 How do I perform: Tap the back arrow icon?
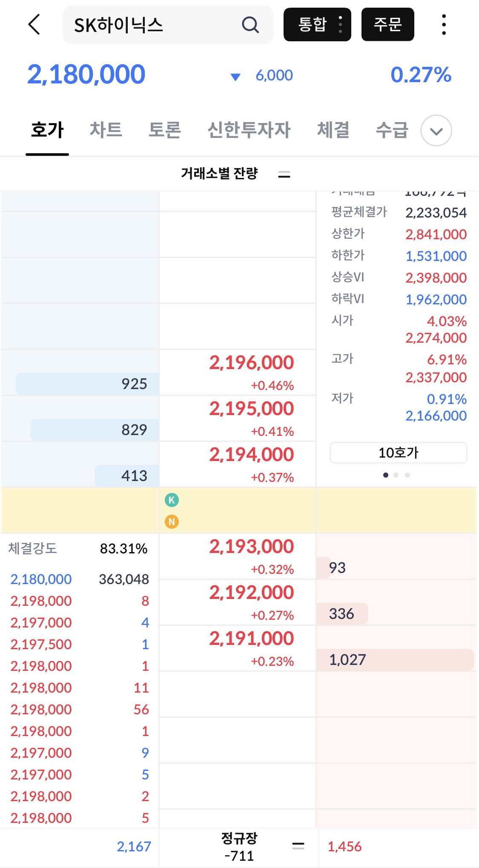[x=34, y=24]
